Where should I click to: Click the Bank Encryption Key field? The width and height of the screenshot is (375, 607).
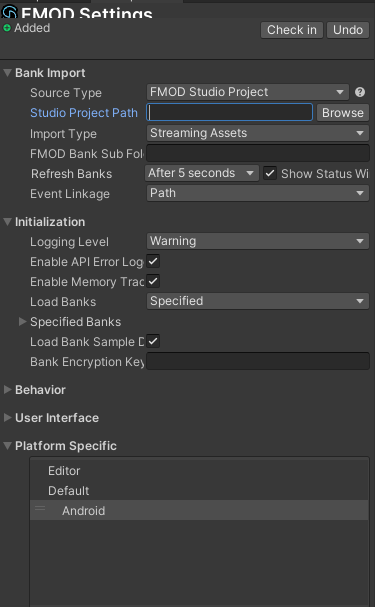[258, 362]
